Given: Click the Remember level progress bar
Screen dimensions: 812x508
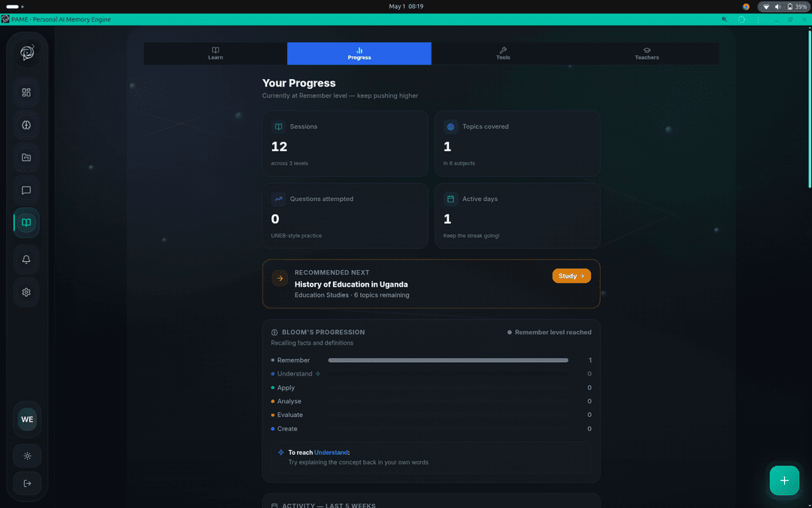Looking at the screenshot, I should 448,360.
